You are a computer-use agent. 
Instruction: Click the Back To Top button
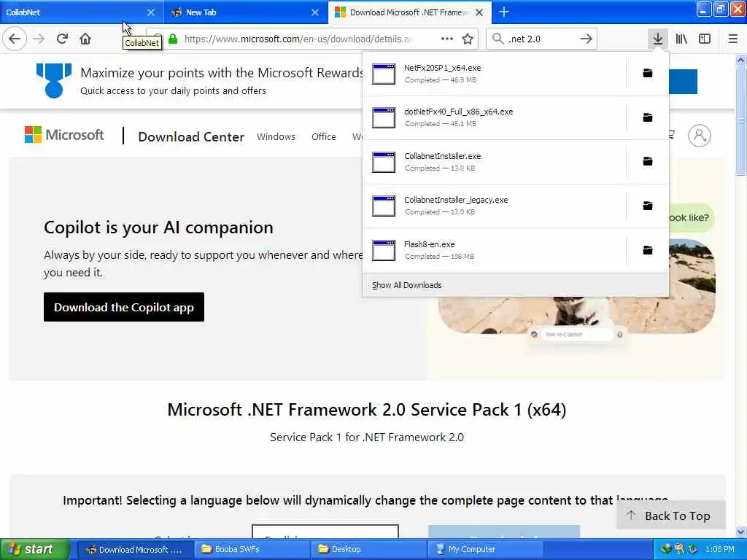click(671, 516)
